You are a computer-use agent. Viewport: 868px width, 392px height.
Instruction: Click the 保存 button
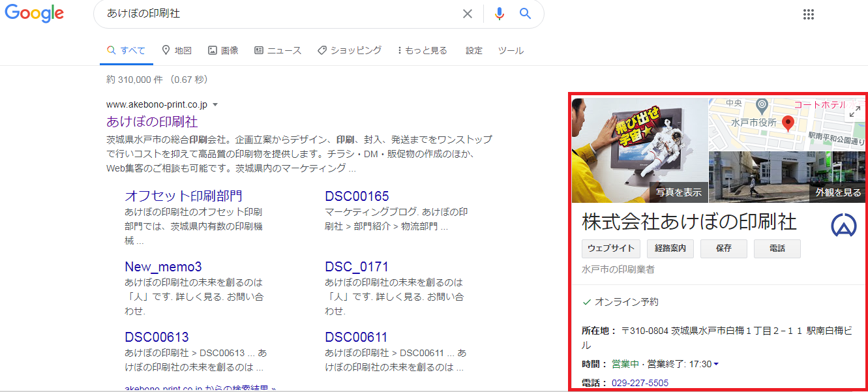(724, 249)
